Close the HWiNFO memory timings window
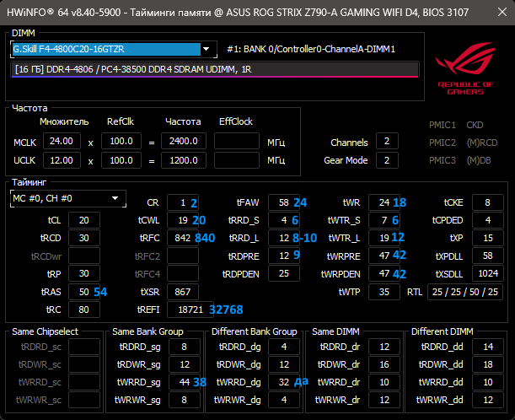The width and height of the screenshot is (515, 420). tap(502, 12)
